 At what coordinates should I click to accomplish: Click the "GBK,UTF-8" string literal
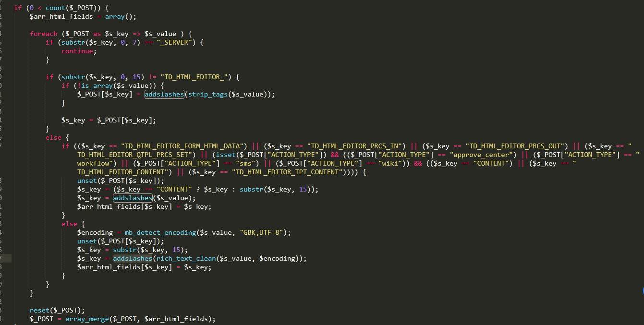pos(264,233)
